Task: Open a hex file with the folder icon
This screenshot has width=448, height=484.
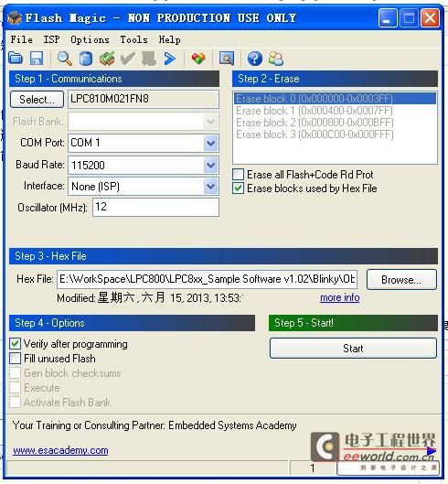Action: click(16, 58)
